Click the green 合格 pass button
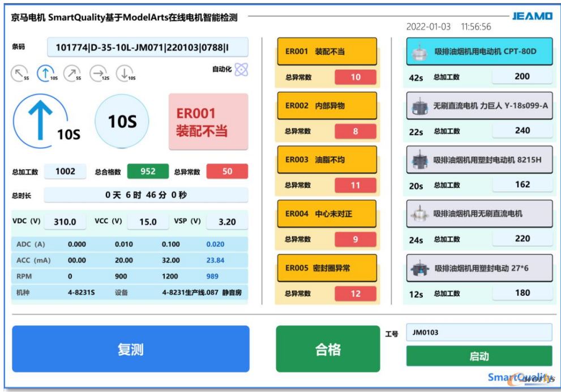561x392 pixels. click(328, 349)
